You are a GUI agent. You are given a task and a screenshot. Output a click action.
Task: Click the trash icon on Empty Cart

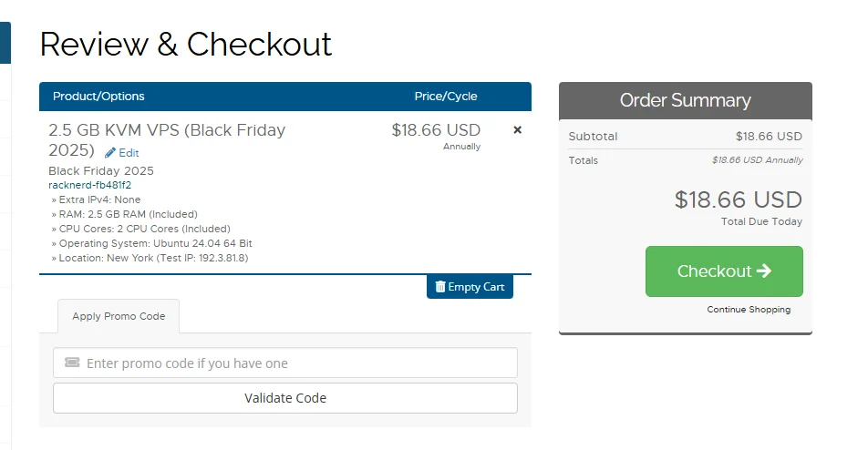(440, 287)
